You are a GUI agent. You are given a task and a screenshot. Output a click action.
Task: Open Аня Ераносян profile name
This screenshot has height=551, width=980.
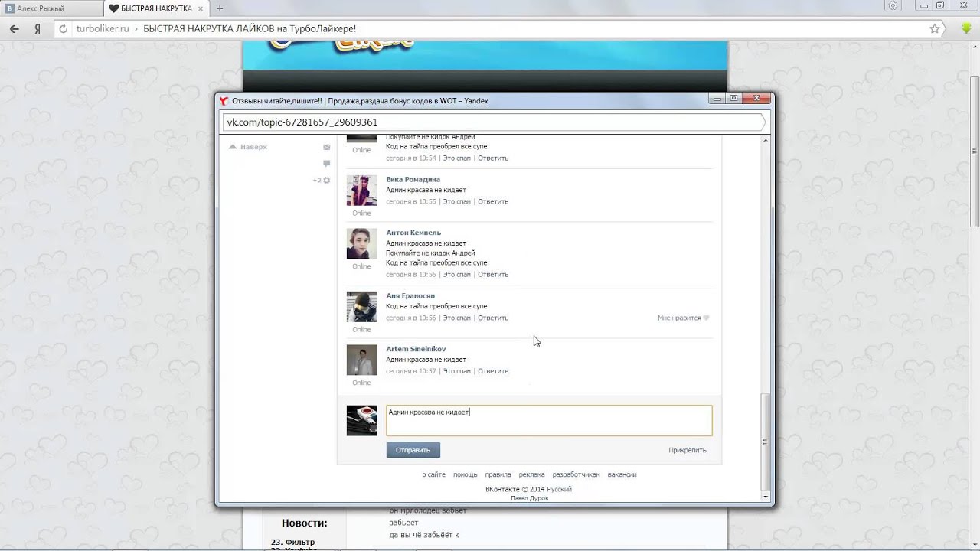[x=410, y=295]
